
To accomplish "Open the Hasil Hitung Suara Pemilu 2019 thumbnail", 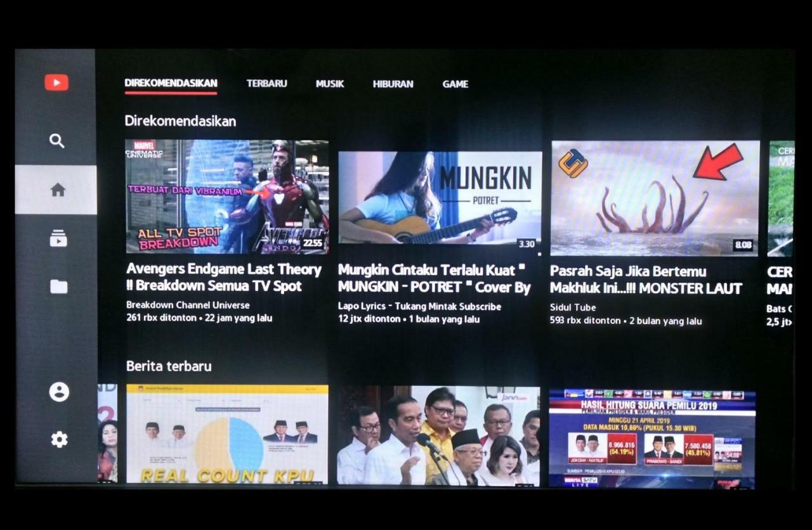I will (x=652, y=439).
